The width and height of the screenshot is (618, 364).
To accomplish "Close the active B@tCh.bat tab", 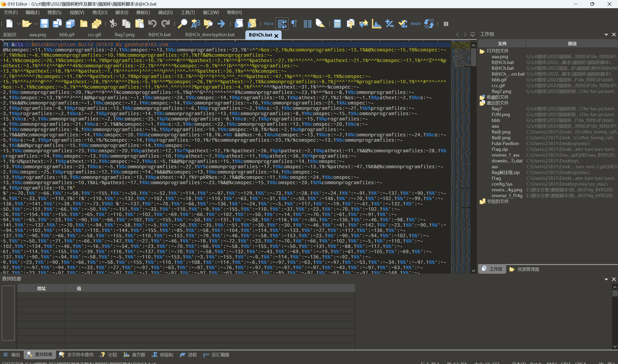I will tap(276, 35).
